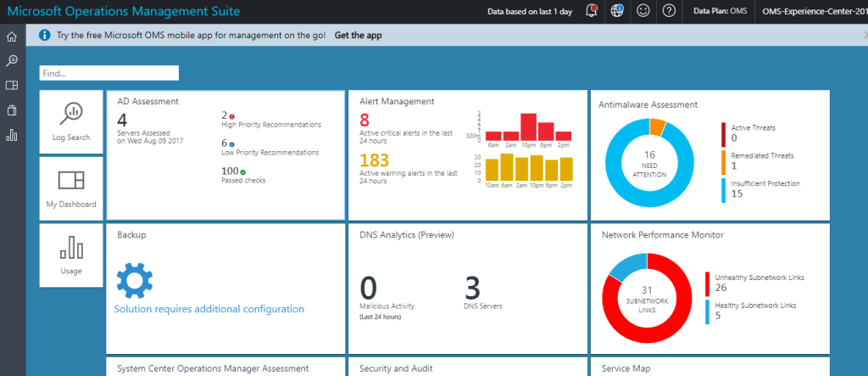This screenshot has width=868, height=376.
Task: Open Solutions Gallery bag icon in sidebar
Action: click(12, 110)
